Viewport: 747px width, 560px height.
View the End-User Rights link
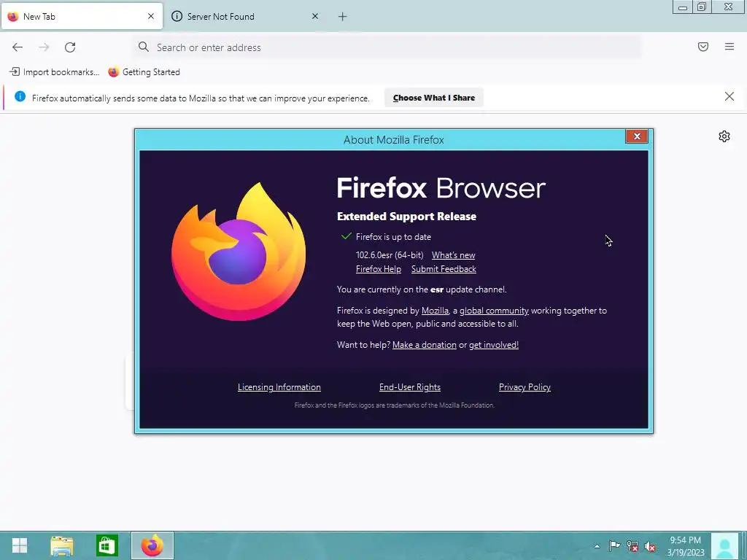click(410, 387)
